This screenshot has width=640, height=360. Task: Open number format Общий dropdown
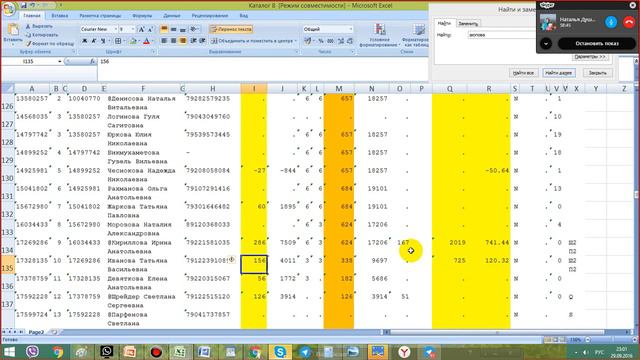[351, 29]
